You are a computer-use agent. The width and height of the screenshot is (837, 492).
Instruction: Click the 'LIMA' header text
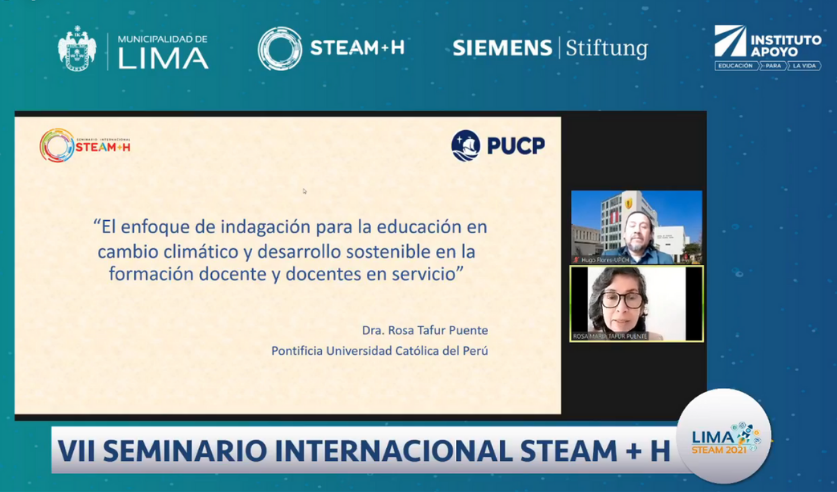click(x=163, y=58)
